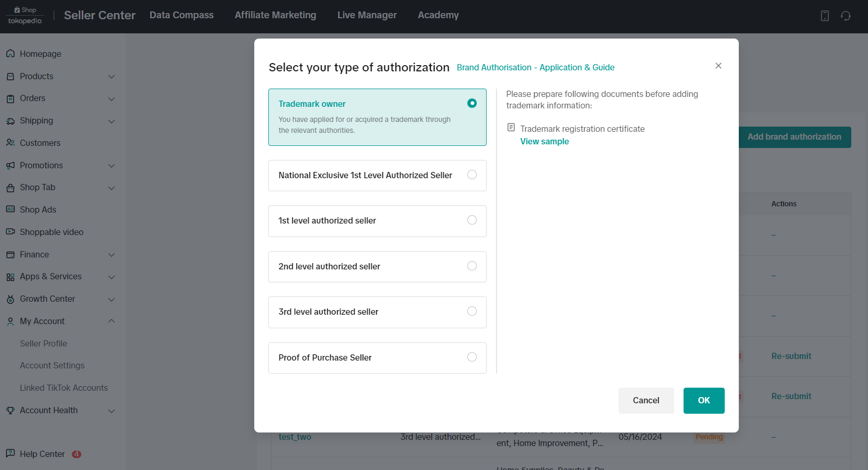Click the Homepage house icon in sidebar
The image size is (868, 470).
[x=10, y=54]
